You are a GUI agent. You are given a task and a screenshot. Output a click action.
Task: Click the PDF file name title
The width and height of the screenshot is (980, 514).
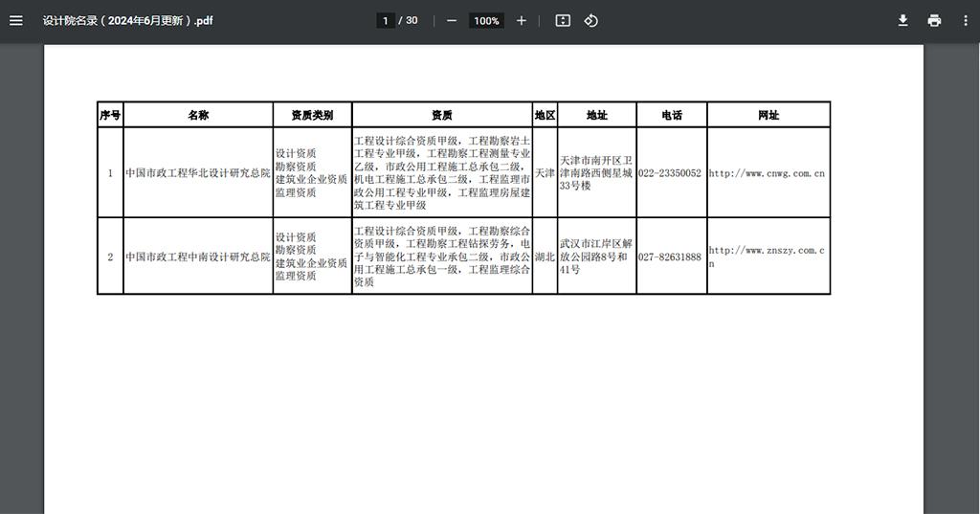tap(127, 21)
